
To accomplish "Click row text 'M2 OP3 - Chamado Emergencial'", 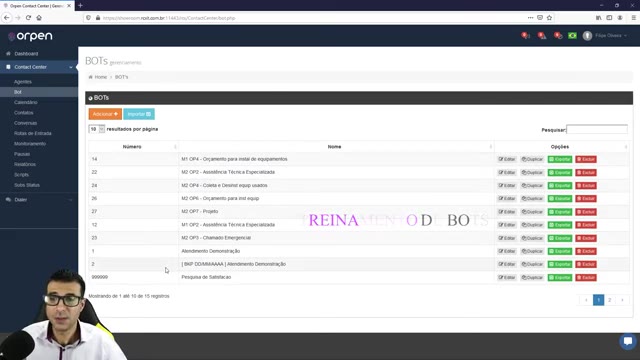I will click(216, 238).
